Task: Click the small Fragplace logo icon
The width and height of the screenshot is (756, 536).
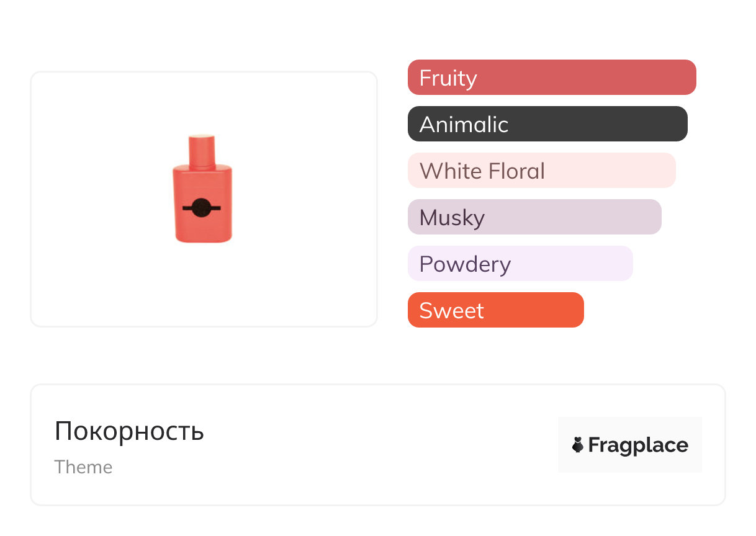Action: tap(578, 445)
